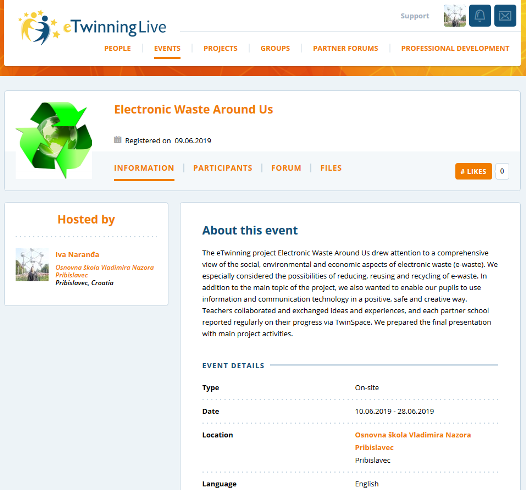Select the Events menu item
This screenshot has height=490, width=526.
[167, 49]
